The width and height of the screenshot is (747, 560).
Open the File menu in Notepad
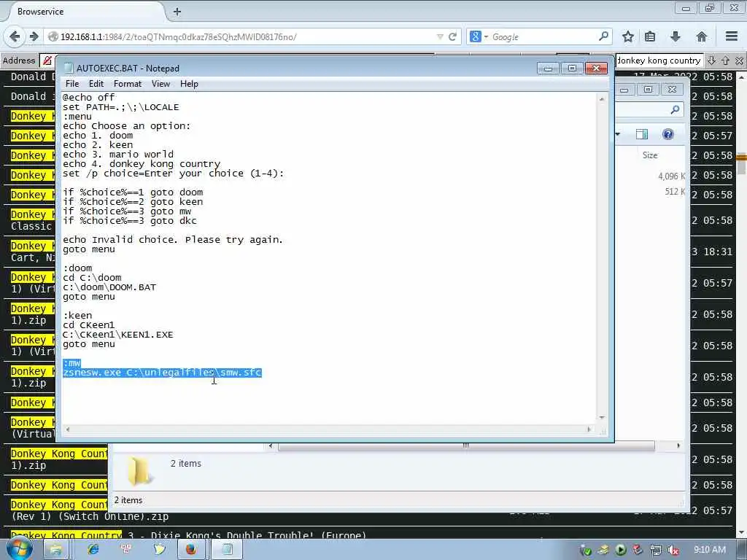pyautogui.click(x=72, y=84)
